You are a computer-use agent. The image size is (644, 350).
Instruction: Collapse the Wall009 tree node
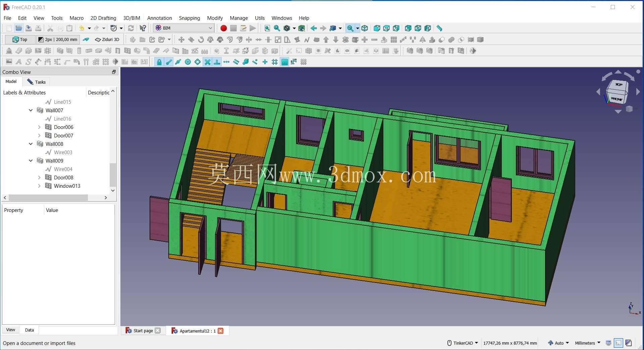31,161
